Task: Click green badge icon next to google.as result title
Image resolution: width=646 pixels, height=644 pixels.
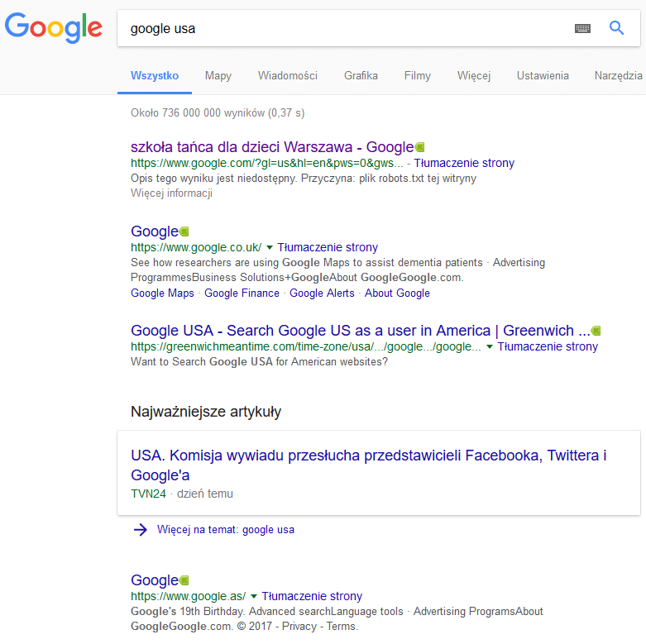Action: (x=184, y=580)
